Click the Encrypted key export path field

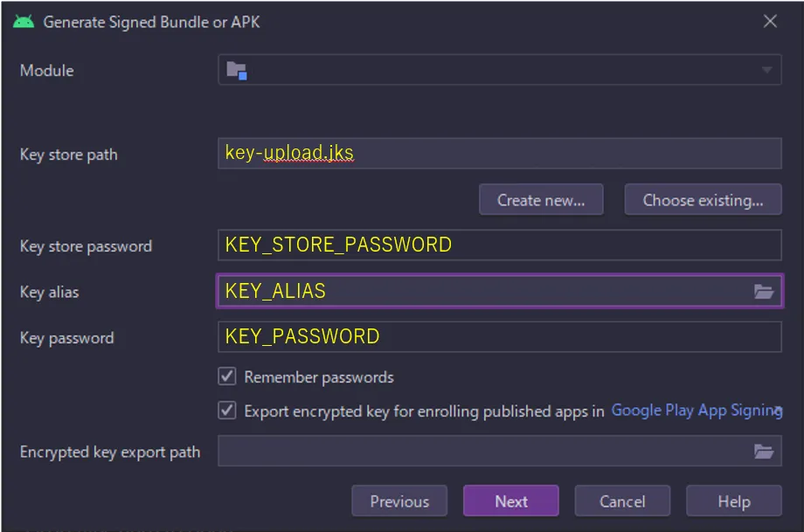[481, 452]
